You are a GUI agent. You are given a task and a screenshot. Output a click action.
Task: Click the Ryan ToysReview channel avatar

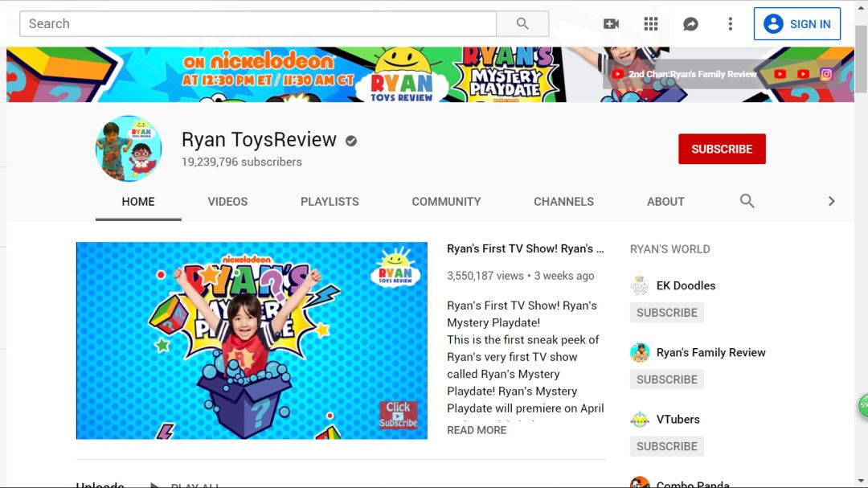coord(129,149)
